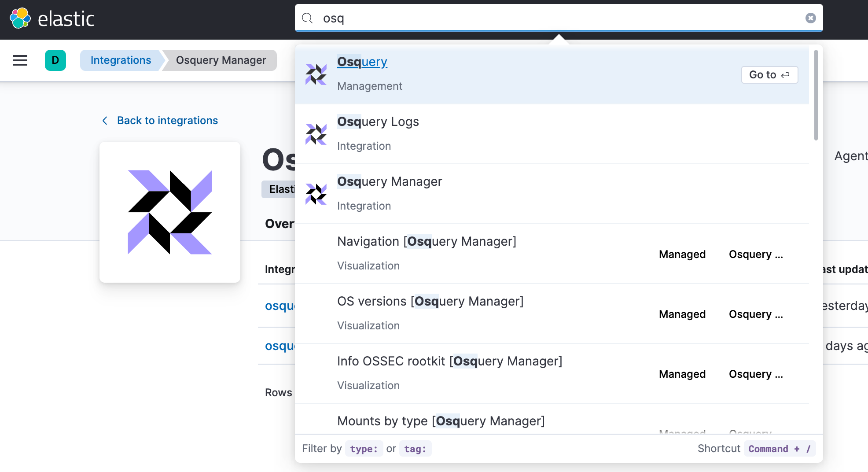The width and height of the screenshot is (868, 472).
Task: Click the type: filter hint
Action: [x=364, y=449]
